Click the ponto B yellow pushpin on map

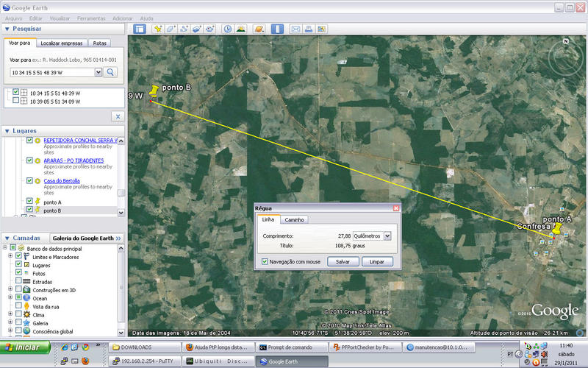(x=154, y=91)
